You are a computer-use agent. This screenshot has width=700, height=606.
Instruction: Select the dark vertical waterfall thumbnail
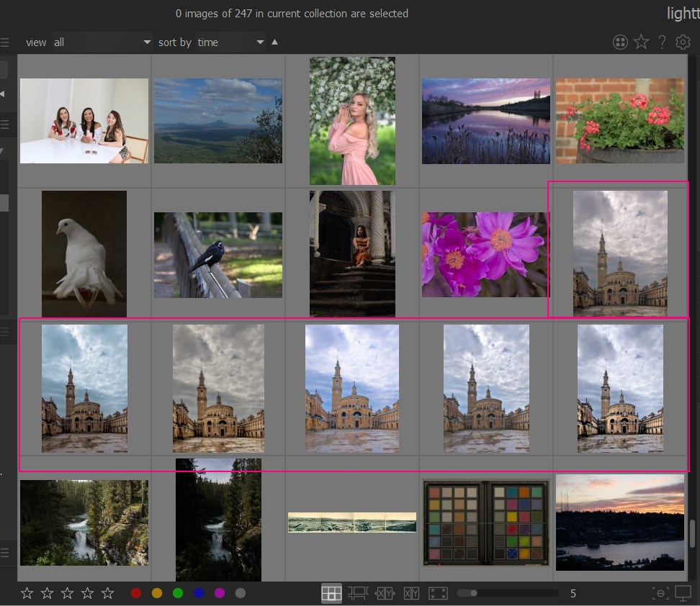coord(218,520)
